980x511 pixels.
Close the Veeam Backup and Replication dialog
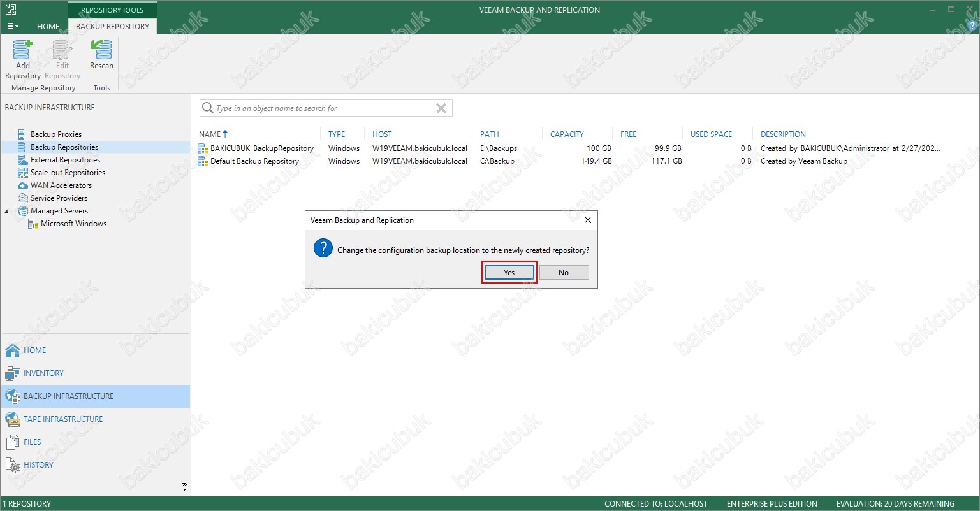(588, 220)
